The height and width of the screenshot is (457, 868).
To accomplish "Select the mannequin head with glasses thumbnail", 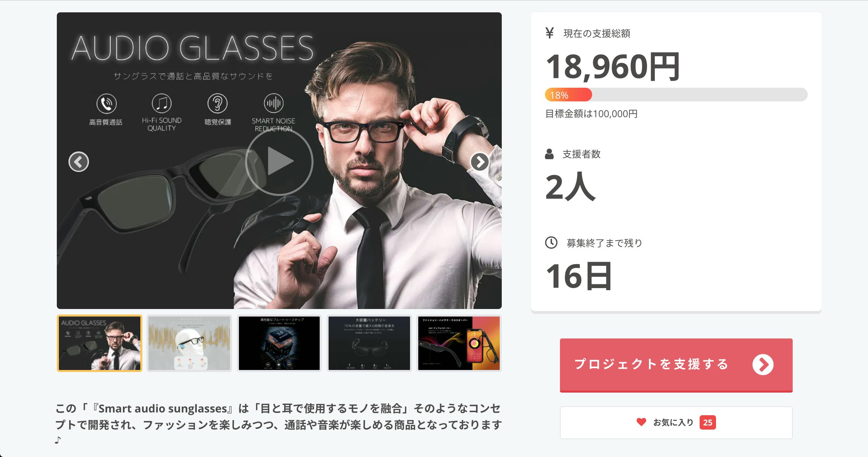I will [189, 343].
